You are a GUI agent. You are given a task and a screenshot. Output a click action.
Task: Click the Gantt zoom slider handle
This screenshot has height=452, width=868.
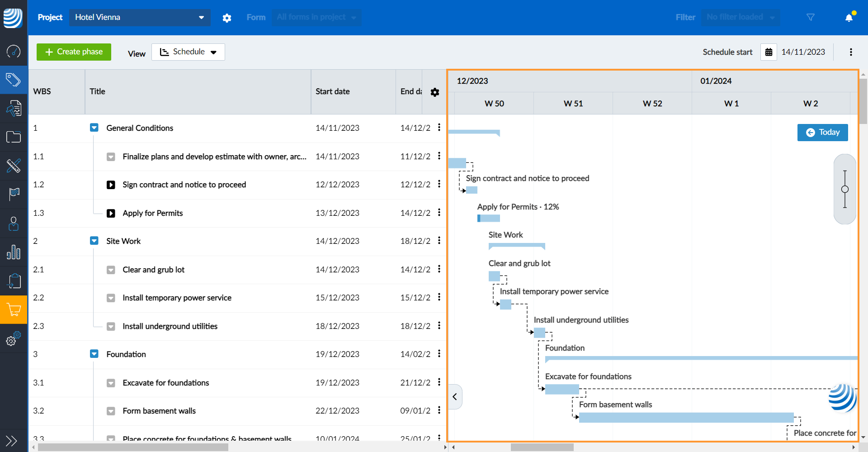pyautogui.click(x=845, y=189)
